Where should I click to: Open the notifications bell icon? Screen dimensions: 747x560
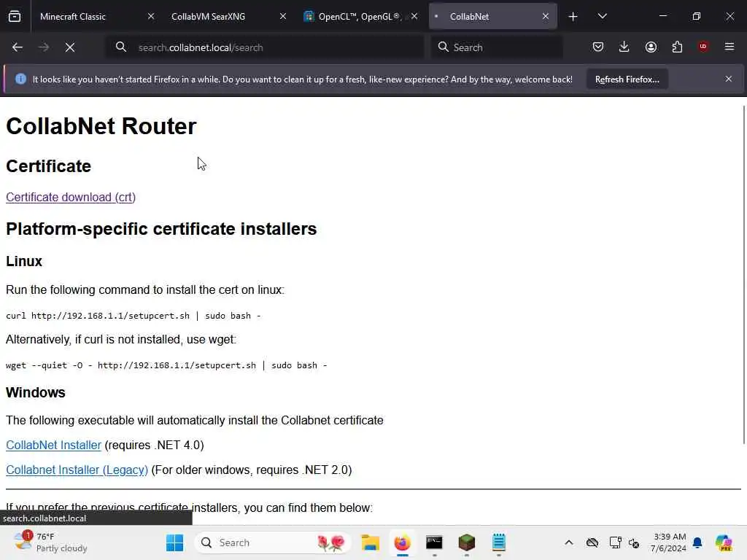[x=697, y=542]
